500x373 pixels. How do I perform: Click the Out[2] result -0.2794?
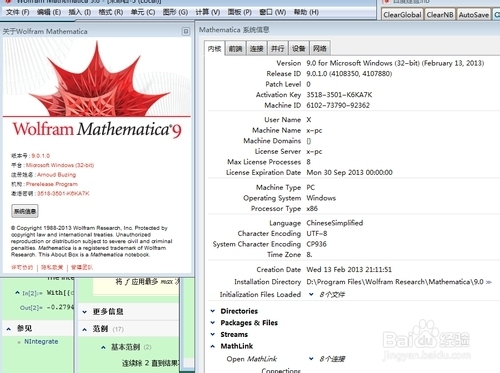click(x=60, y=307)
